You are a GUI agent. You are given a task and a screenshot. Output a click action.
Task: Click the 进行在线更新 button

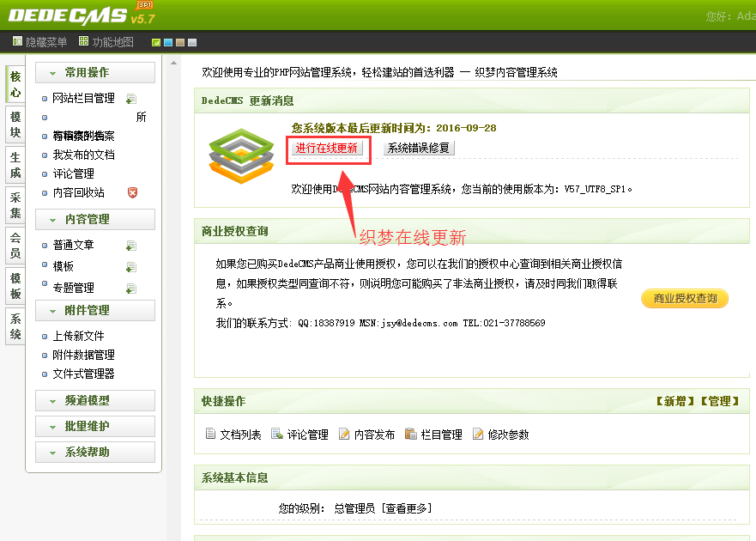[326, 148]
